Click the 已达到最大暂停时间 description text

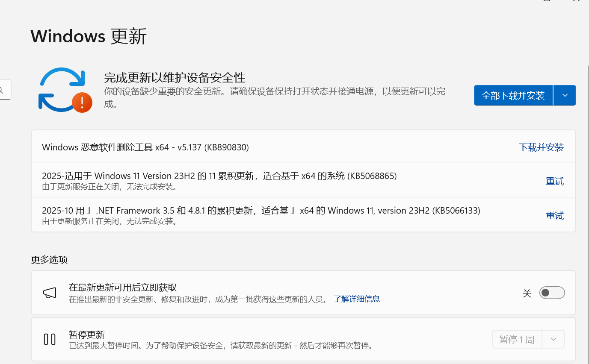(221, 346)
